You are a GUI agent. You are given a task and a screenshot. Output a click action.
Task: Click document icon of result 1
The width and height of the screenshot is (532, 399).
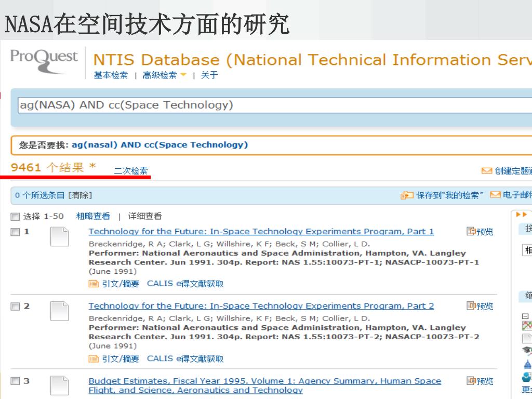point(59,237)
